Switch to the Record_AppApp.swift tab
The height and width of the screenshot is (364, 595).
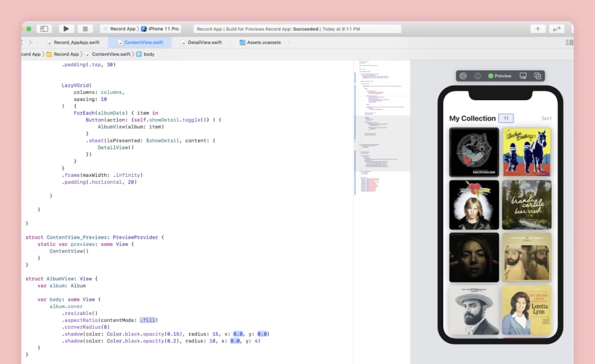pyautogui.click(x=73, y=42)
